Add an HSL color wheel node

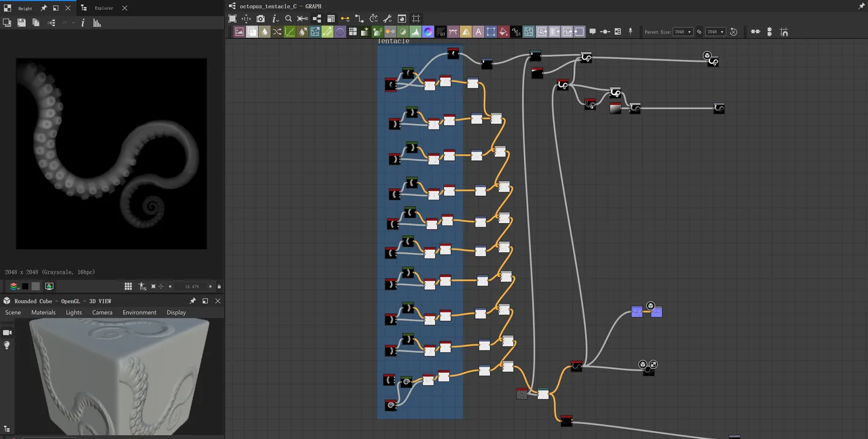[428, 32]
